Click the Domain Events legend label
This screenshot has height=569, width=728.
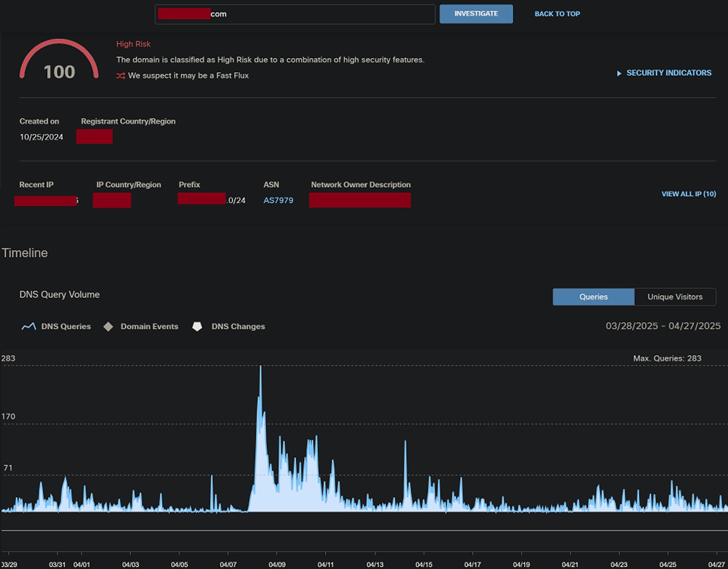(149, 326)
